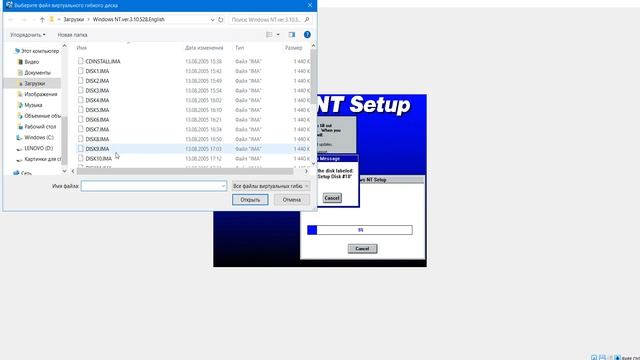Open Видео folder in sidebar
Screen dimensions: 640x360
(29, 62)
